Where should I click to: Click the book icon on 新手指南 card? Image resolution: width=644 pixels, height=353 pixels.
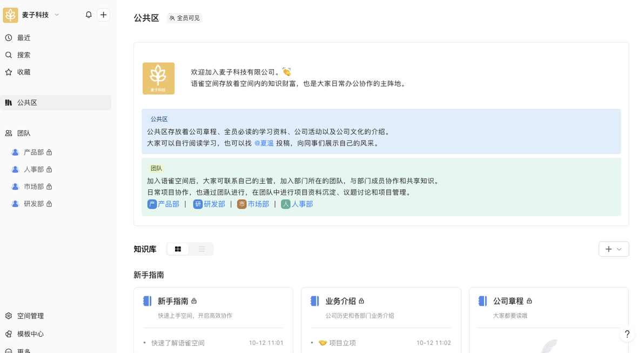click(x=147, y=301)
